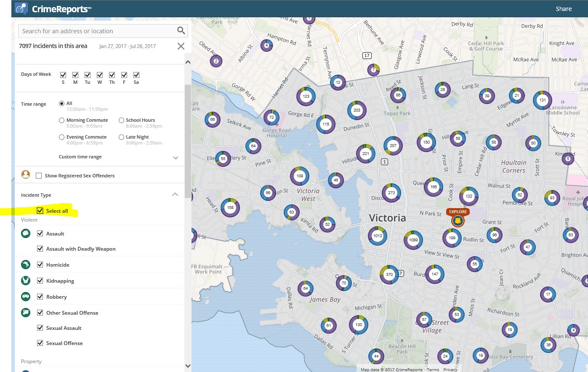Open the 203 incident cluster
The height and width of the screenshot is (372, 588).
(x=357, y=110)
